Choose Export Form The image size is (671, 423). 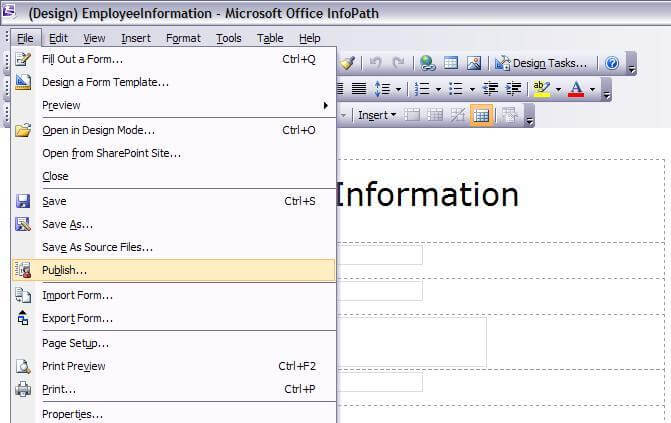(x=174, y=319)
